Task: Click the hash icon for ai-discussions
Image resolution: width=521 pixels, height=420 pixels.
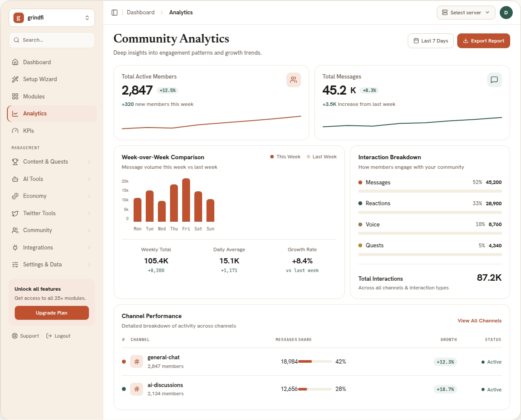Action: (x=137, y=389)
